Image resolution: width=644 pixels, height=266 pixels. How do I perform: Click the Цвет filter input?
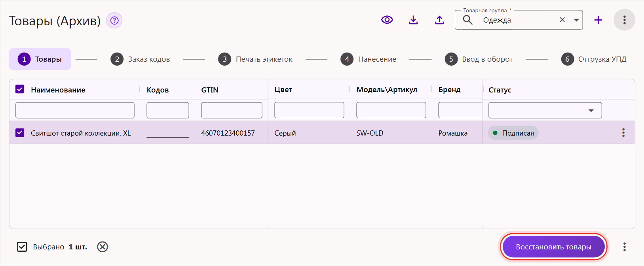309,110
